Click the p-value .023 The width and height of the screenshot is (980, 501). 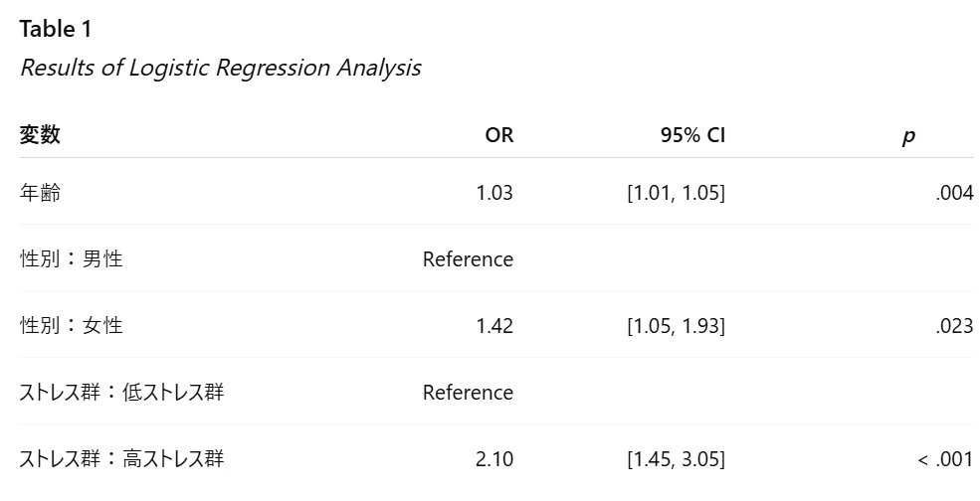pos(954,325)
